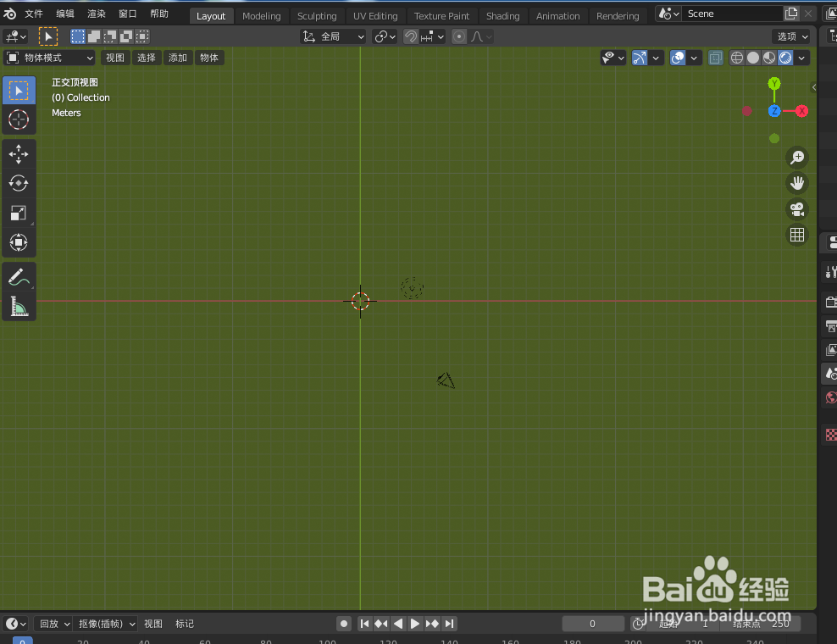This screenshot has width=837, height=644.
Task: Switch to camera view using the camera icon
Action: pyautogui.click(x=797, y=209)
